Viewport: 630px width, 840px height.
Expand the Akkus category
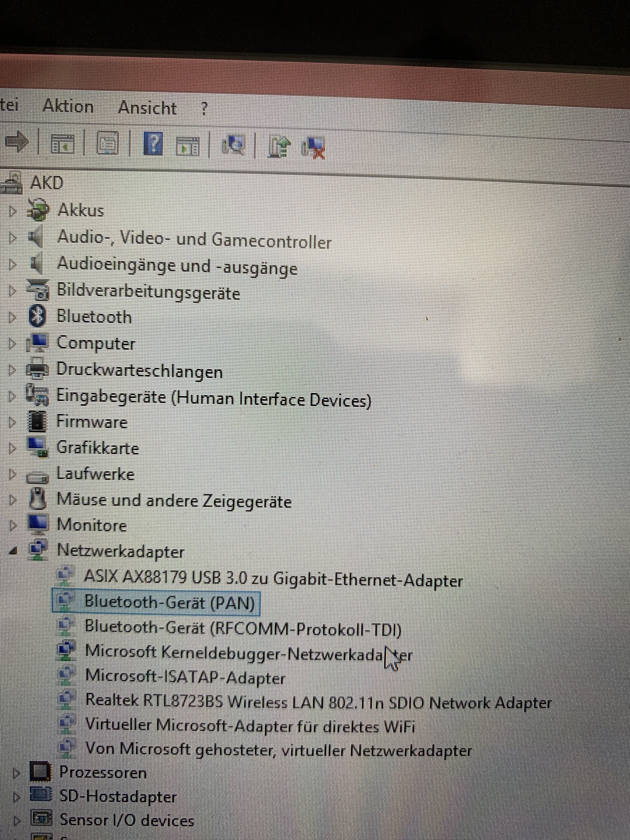pyautogui.click(x=12, y=211)
